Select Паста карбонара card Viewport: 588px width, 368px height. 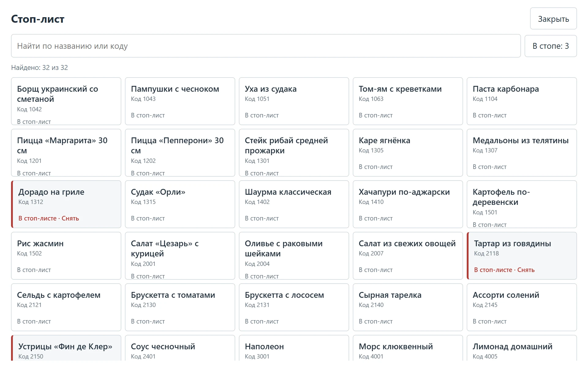coord(522,101)
